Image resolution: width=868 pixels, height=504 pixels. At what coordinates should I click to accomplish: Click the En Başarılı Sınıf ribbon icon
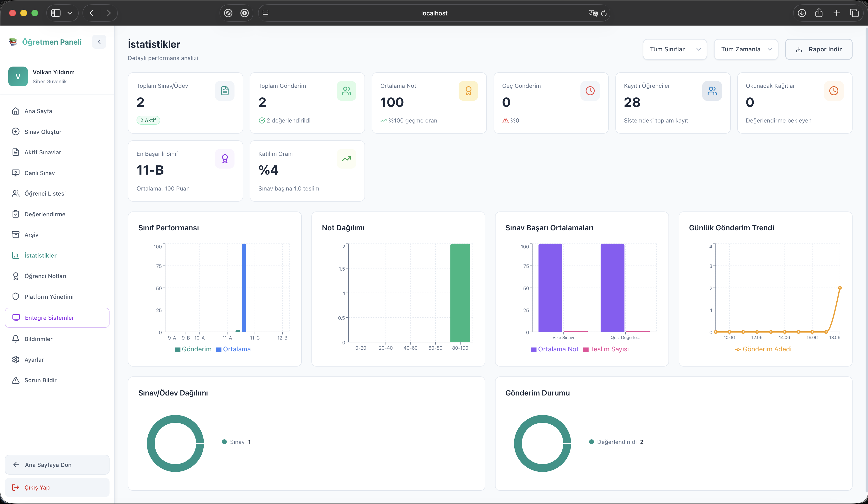[225, 159]
